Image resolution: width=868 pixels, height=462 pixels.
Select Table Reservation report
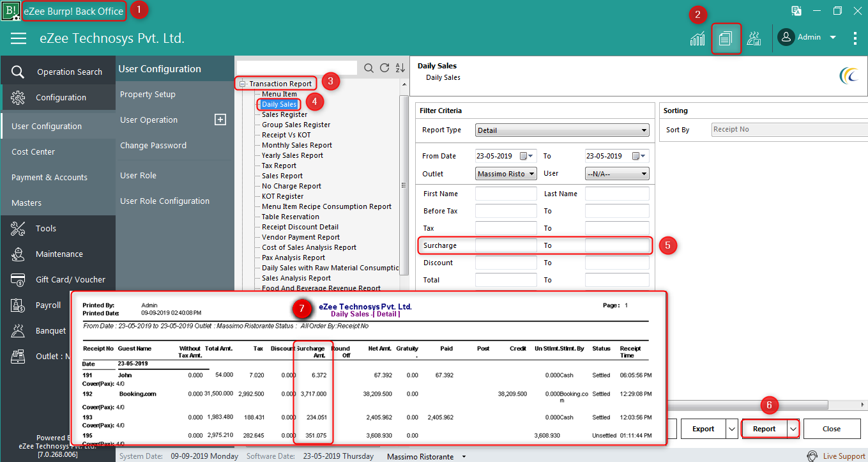(x=290, y=217)
